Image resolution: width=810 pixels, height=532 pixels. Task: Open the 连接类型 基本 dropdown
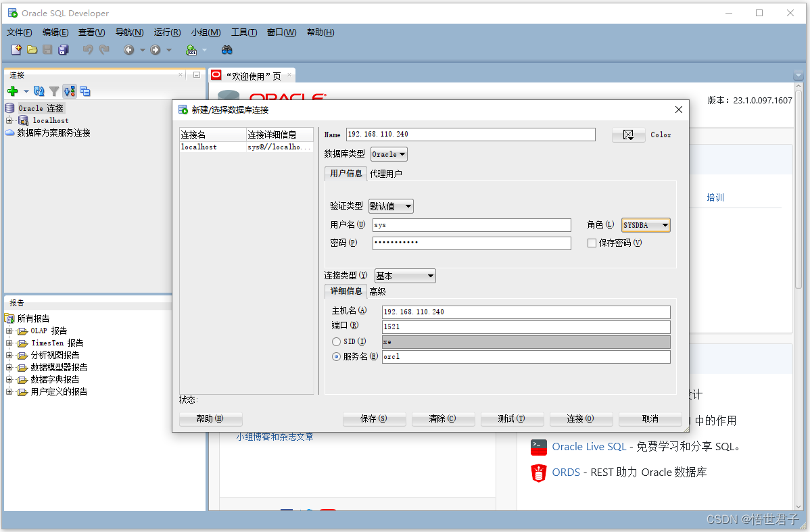point(405,276)
